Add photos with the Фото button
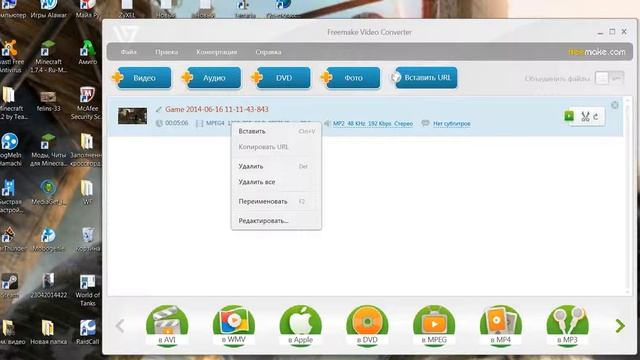This screenshot has height=360, width=640. coord(351,78)
